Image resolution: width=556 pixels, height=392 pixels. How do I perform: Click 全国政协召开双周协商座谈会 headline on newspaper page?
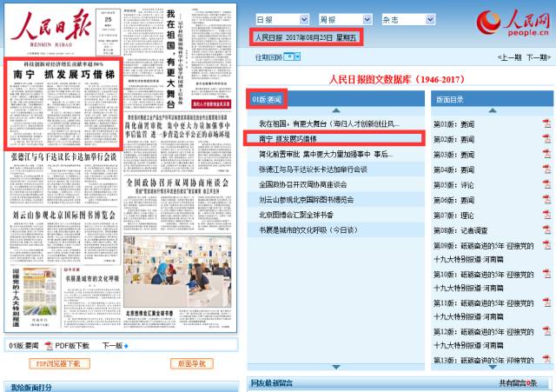pos(177,183)
